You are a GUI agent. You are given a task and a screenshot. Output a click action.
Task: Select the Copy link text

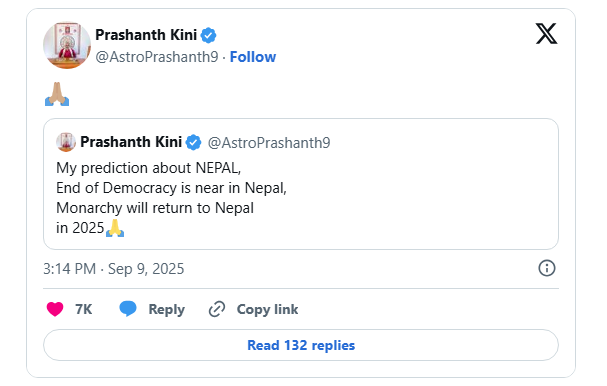click(x=267, y=309)
